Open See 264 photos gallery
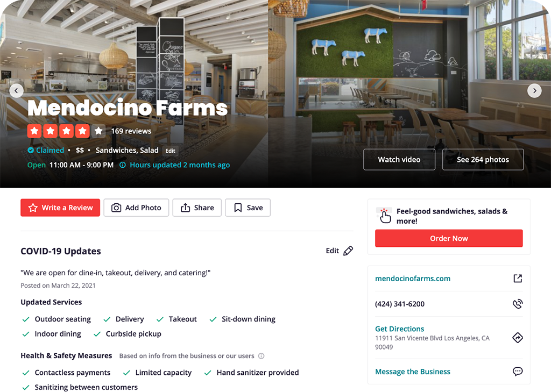This screenshot has width=551, height=392. click(483, 160)
